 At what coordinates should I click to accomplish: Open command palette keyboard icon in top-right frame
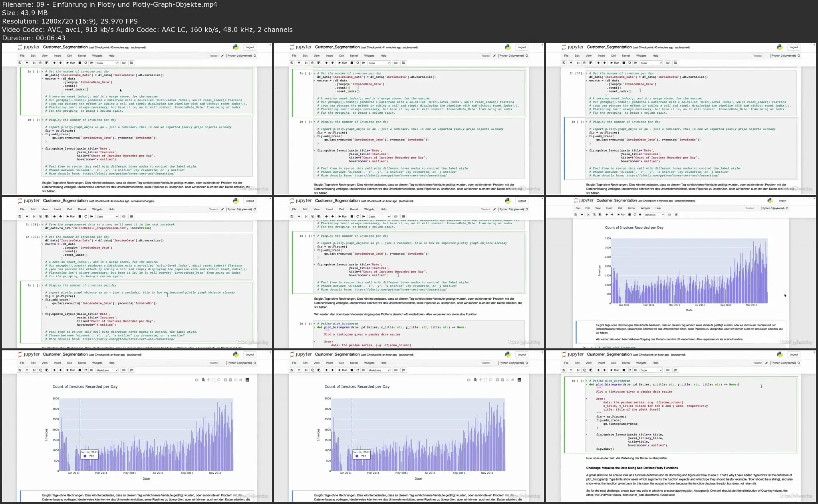(x=668, y=63)
